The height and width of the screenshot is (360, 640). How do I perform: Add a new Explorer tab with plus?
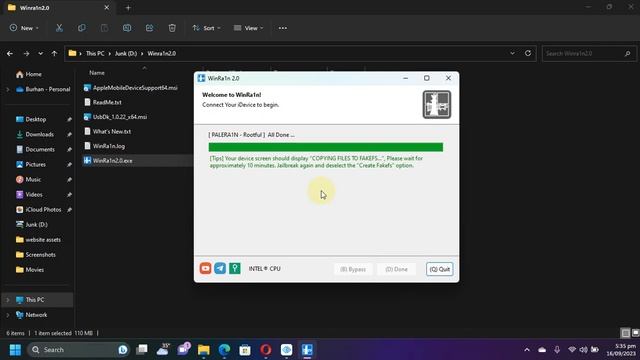(x=128, y=7)
